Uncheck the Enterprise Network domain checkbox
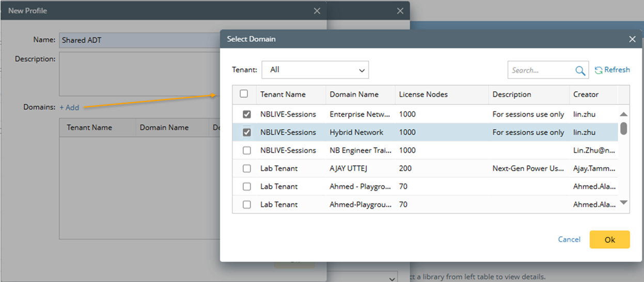Image resolution: width=644 pixels, height=282 pixels. tap(247, 114)
